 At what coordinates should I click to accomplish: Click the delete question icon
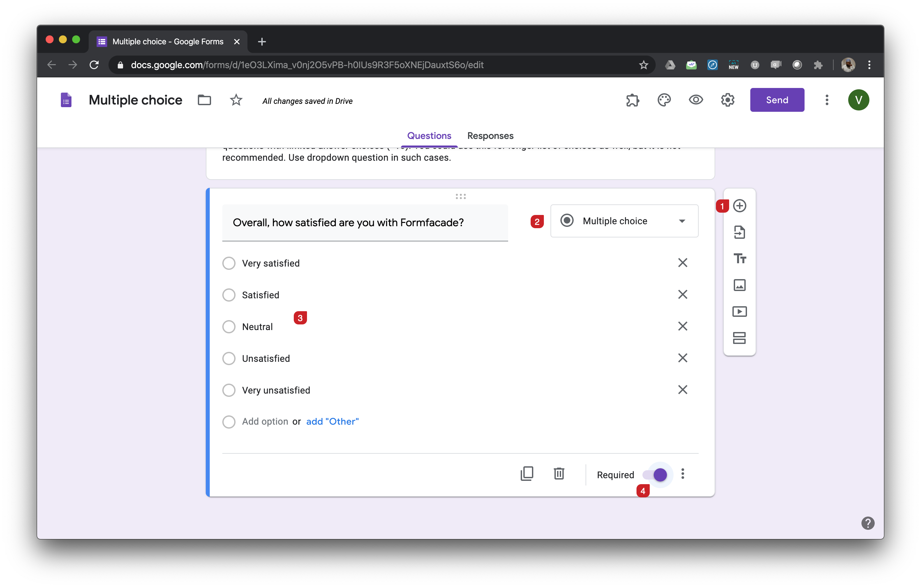point(559,474)
